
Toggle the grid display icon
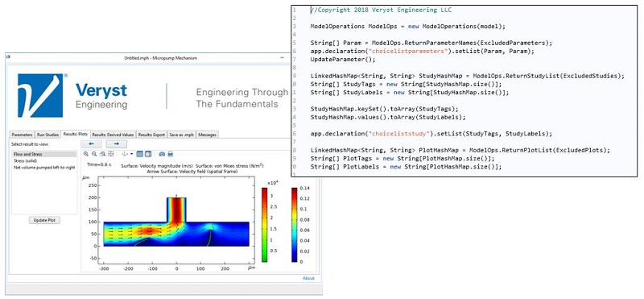[139, 154]
